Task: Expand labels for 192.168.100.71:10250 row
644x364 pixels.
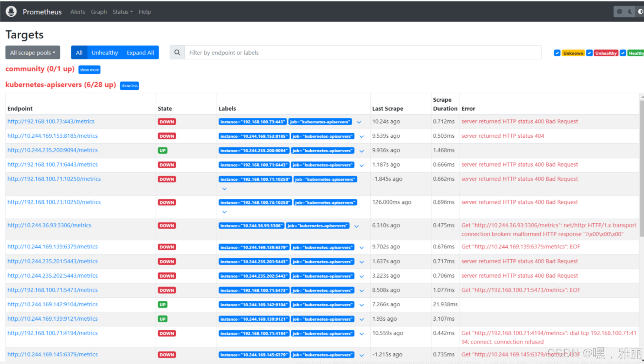Action: (x=224, y=189)
